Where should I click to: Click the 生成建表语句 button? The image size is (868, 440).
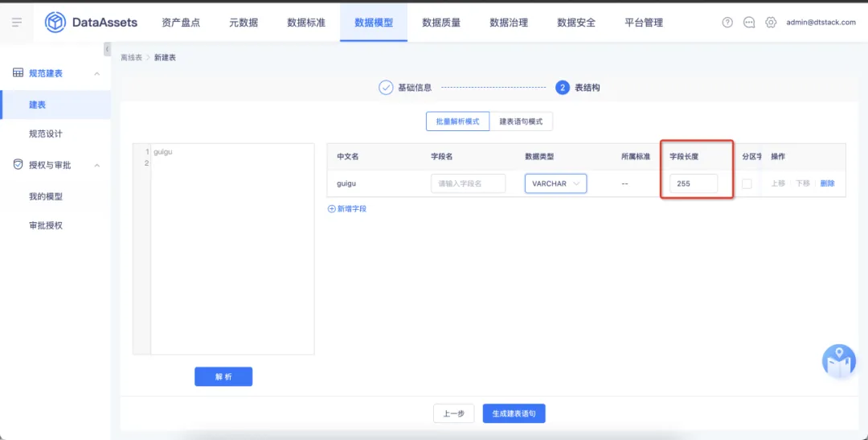(514, 413)
